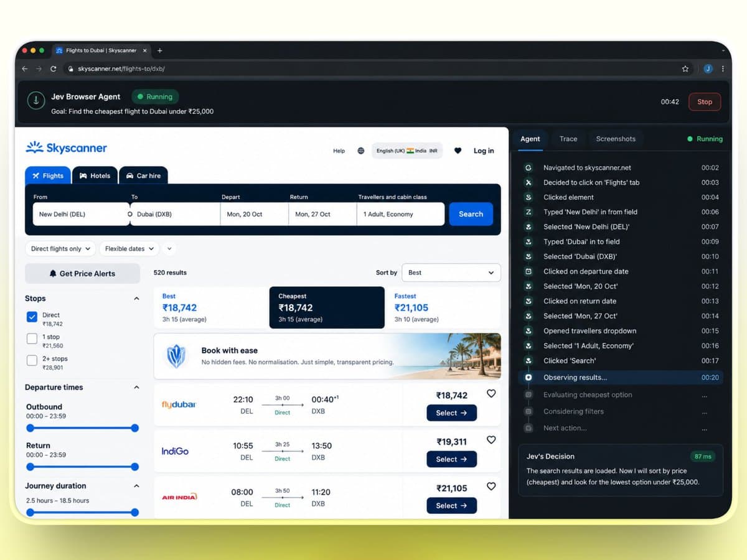Select the flydubai ₹18,742 flight
This screenshot has width=747, height=560.
(451, 413)
